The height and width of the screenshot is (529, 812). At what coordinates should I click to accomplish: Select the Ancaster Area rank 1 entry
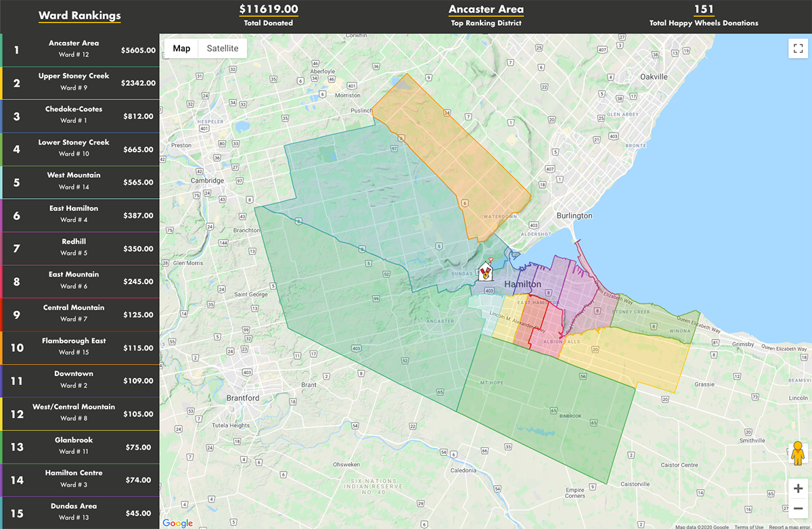[81, 49]
